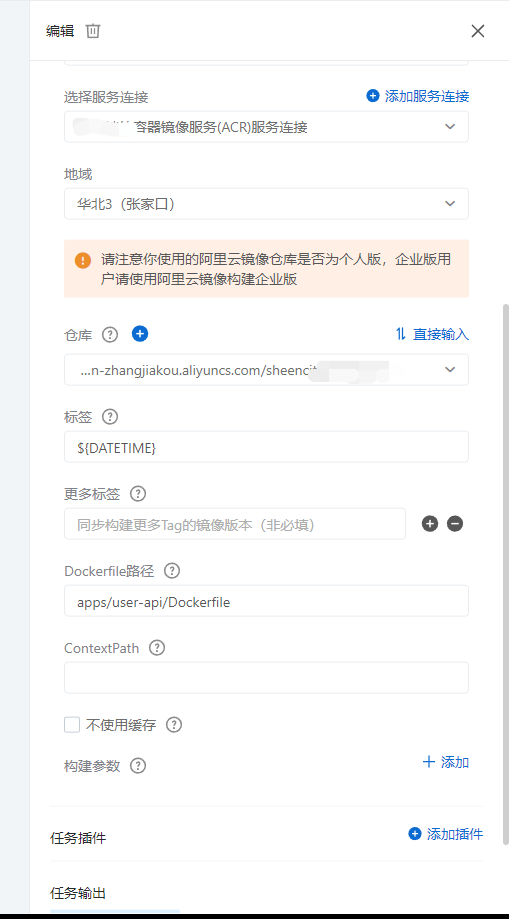Expand the 地域 dropdown showing 华北3（张家口）
The height and width of the screenshot is (919, 509).
(266, 204)
